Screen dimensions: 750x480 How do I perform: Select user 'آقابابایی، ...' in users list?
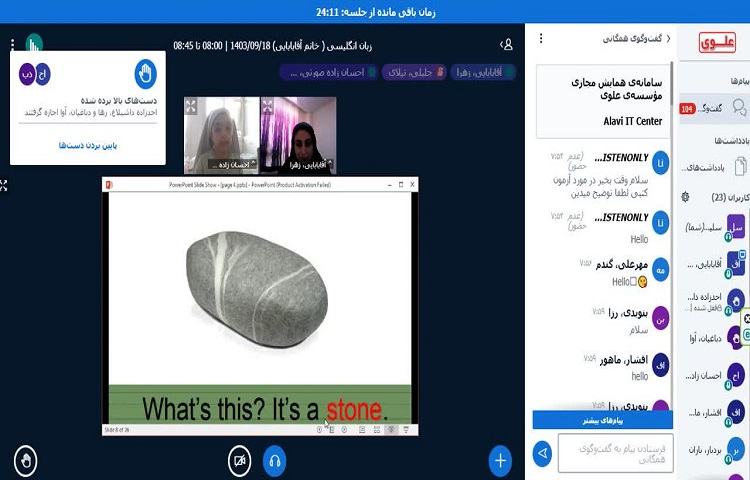click(714, 264)
